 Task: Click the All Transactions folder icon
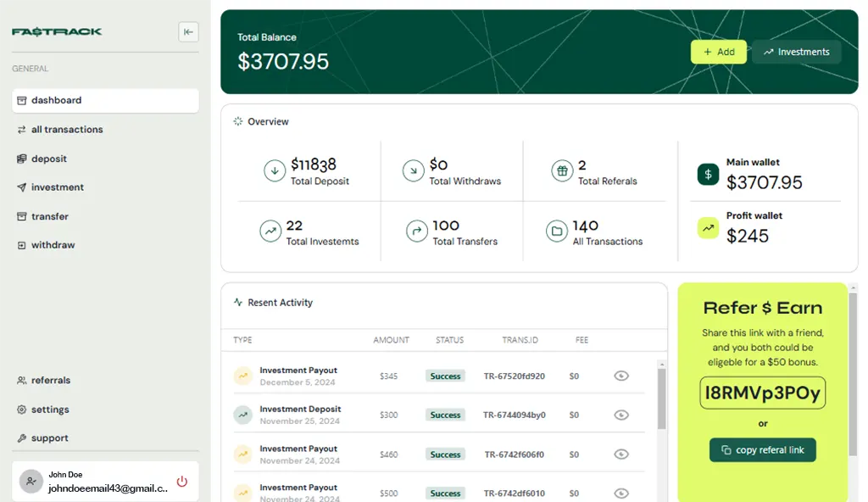click(557, 231)
